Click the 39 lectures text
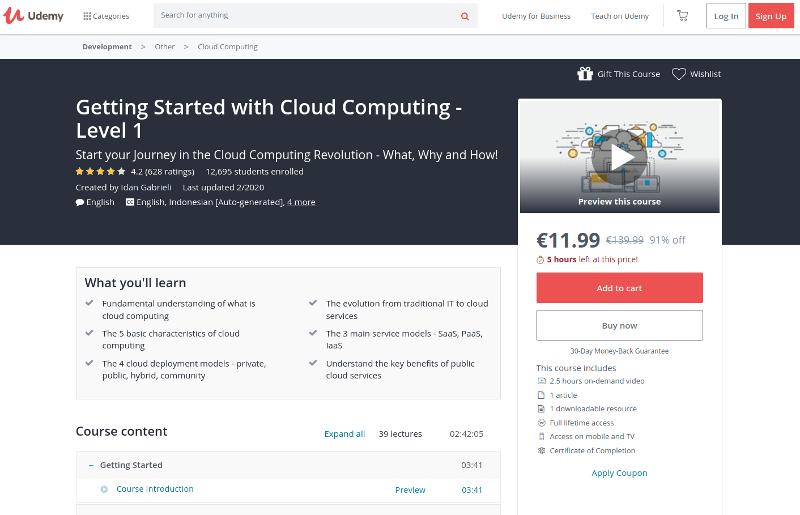 (400, 434)
